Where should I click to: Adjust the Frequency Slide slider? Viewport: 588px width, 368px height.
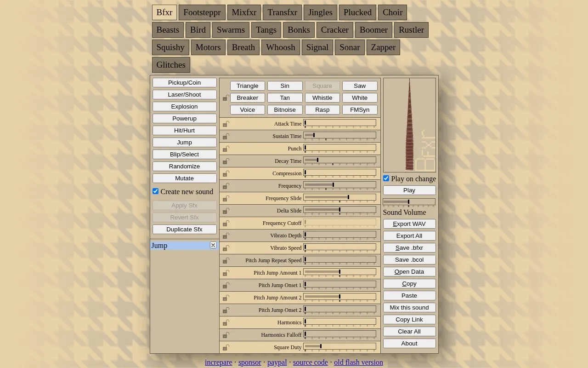340,198
